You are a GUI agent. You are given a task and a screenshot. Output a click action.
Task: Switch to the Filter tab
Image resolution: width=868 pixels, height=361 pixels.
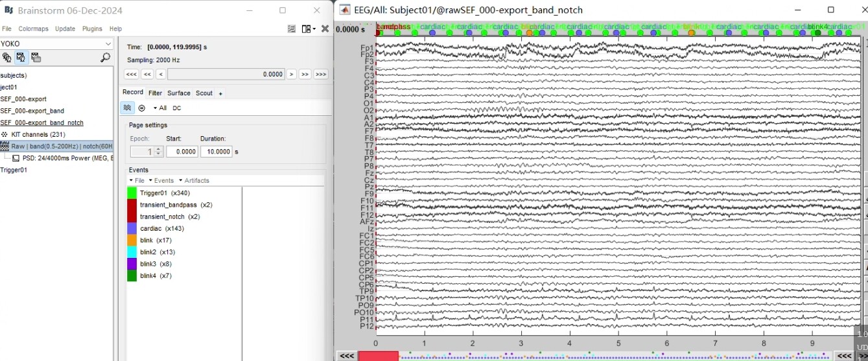point(155,93)
